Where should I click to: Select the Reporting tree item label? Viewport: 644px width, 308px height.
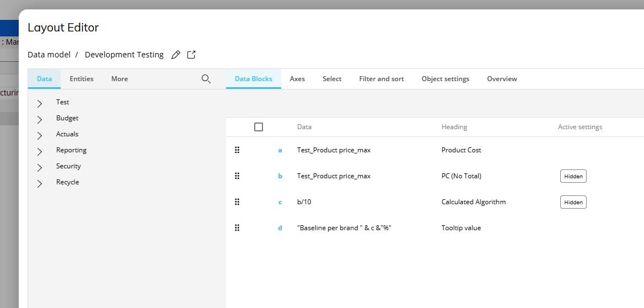72,150
